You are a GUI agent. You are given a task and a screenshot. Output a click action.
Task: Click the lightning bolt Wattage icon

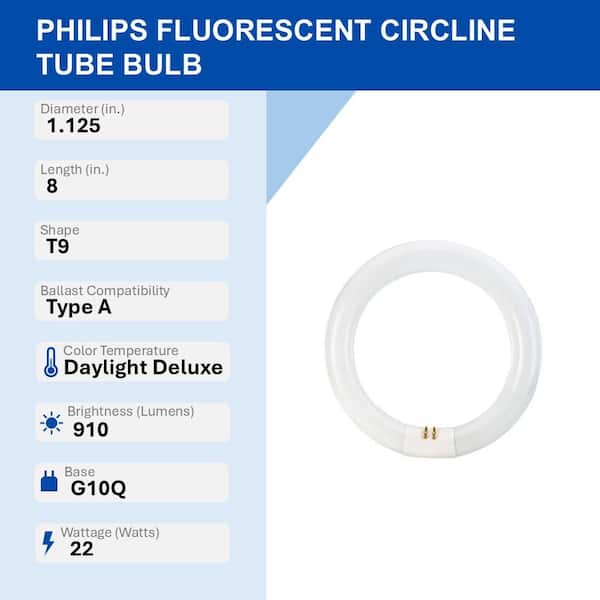point(49,543)
